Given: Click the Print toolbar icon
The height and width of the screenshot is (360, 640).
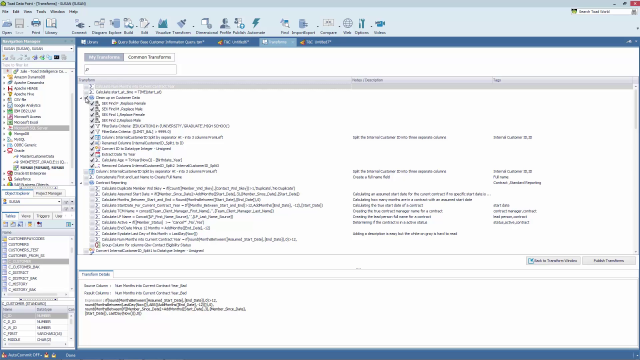Looking at the screenshot, I should tap(36, 25).
